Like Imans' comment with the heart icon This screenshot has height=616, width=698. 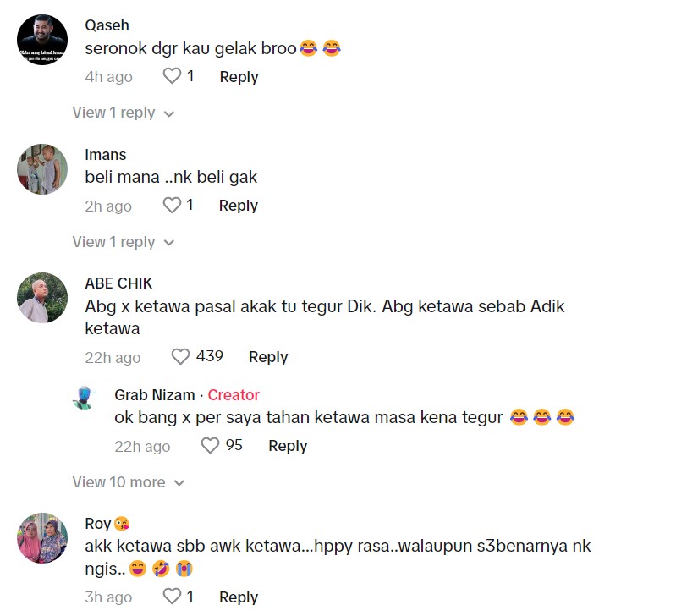click(172, 205)
